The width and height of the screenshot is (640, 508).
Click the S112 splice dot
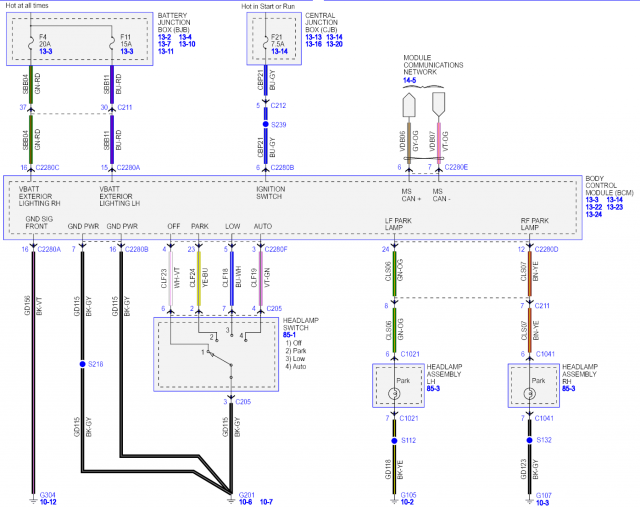[x=394, y=440]
